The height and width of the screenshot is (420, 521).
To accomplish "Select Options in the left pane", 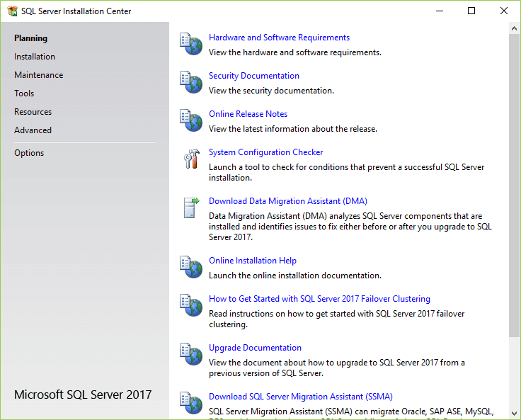I will click(x=29, y=153).
